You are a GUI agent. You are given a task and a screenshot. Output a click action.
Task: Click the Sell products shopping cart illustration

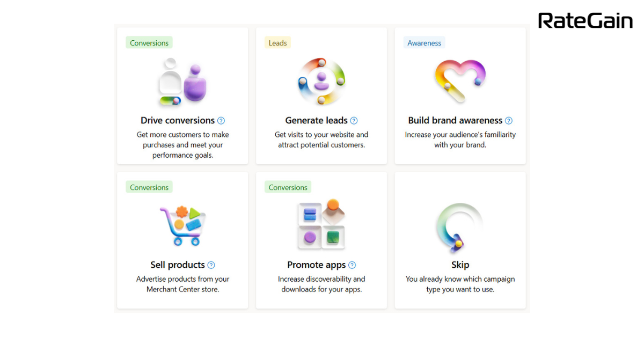[182, 225]
